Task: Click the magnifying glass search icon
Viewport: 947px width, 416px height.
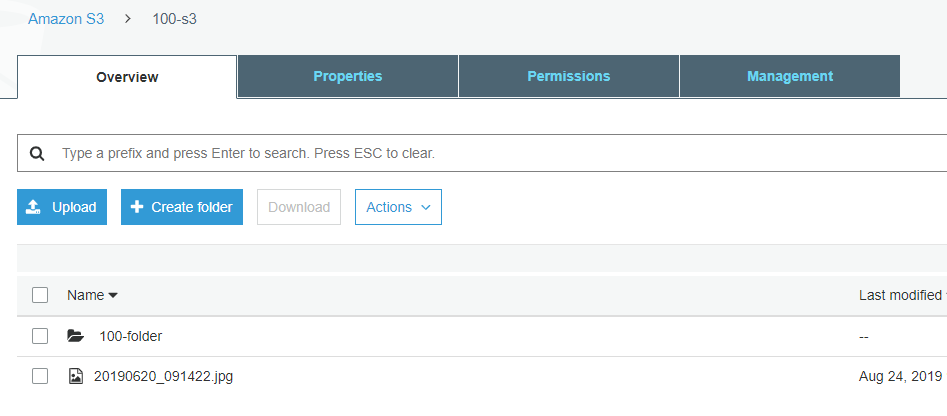Action: pyautogui.click(x=37, y=153)
